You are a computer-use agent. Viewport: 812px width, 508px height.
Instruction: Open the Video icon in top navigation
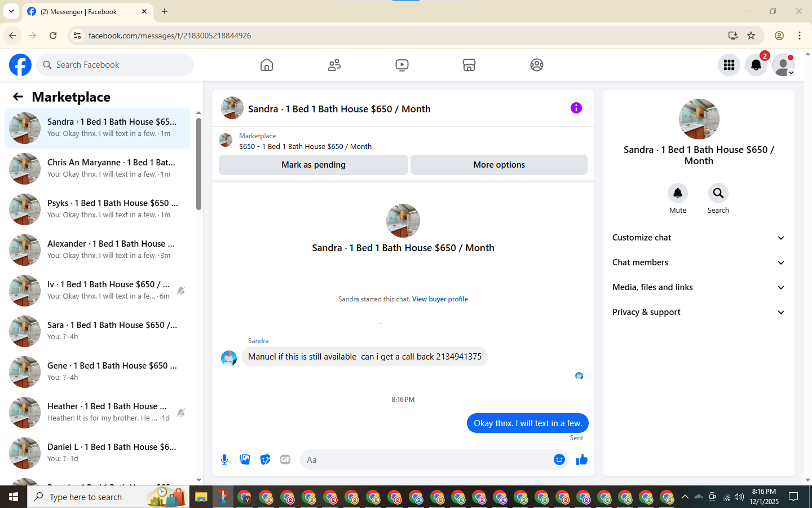[x=402, y=65]
